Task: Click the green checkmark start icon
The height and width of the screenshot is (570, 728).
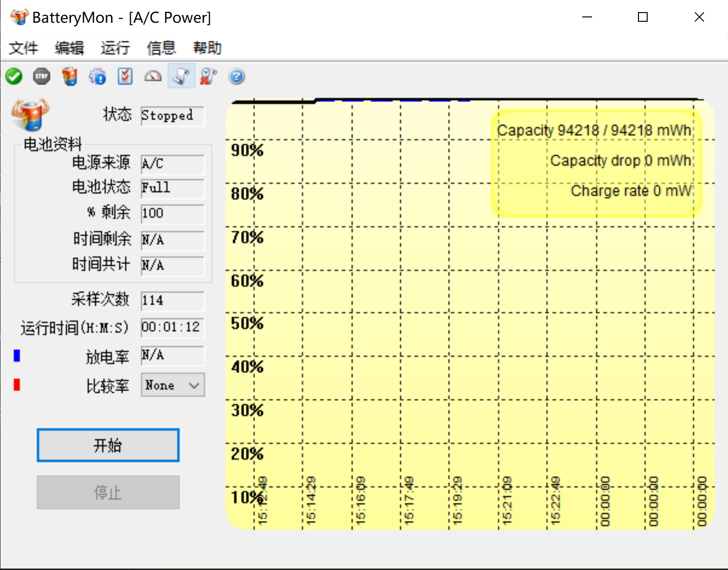Action: (14, 76)
